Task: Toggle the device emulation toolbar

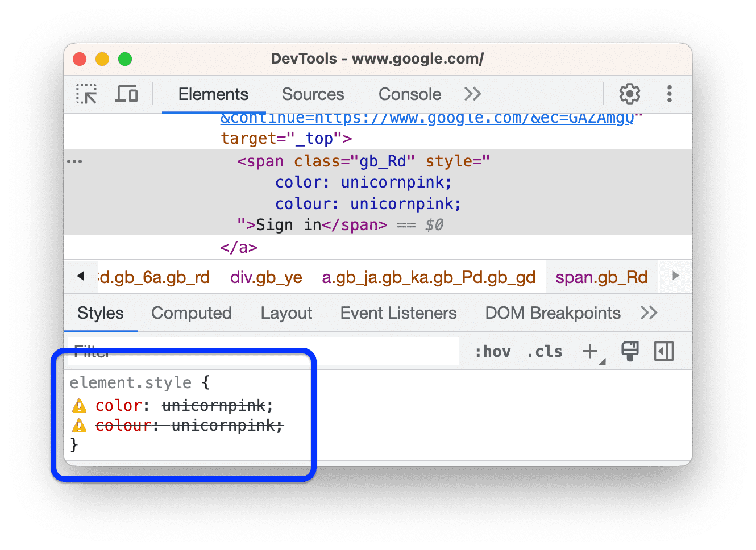Action: pyautogui.click(x=126, y=94)
